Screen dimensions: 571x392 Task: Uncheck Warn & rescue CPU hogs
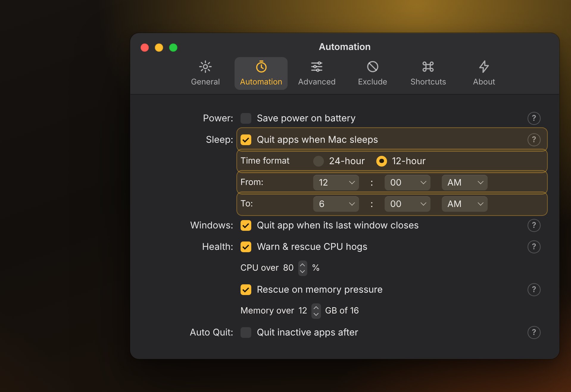(246, 247)
